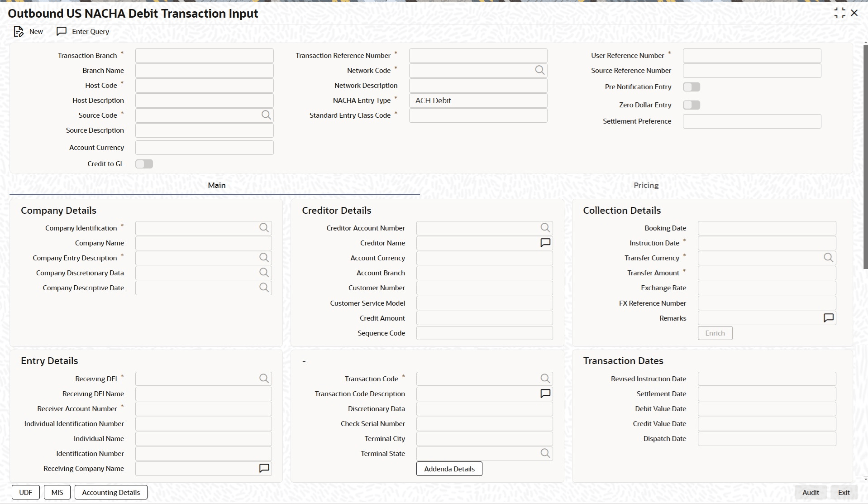Screen dimensions: 868x504
Task: Open Creditor Account Number search lookup
Action: 545,228
